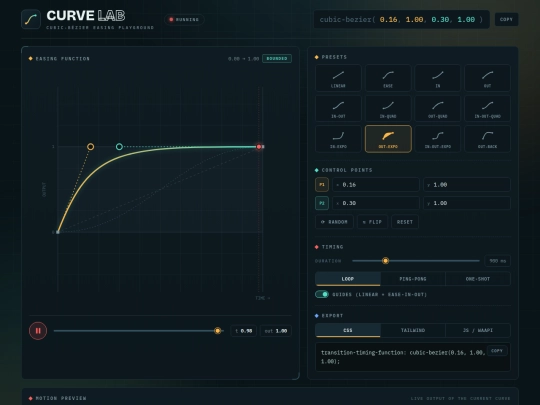This screenshot has width=540, height=405.
Task: Click the P1 control point badge
Action: 322,185
